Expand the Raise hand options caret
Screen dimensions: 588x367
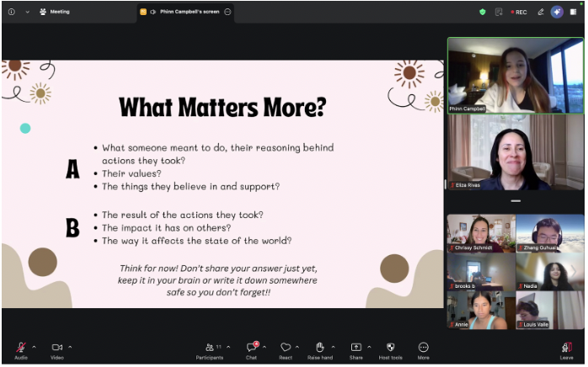(334, 348)
